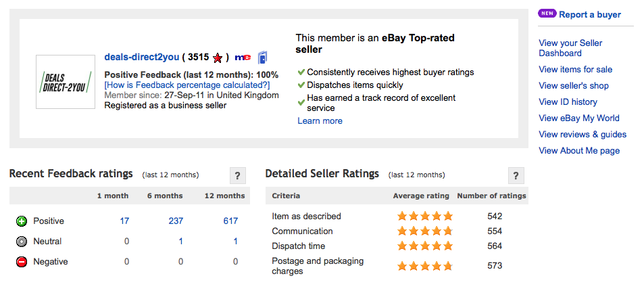Viewport: 644px width, 293px height.
Task: Open View ID history
Action: [568, 102]
